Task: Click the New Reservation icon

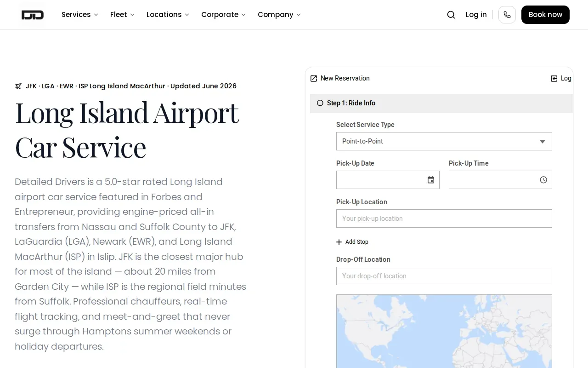Action: click(x=314, y=79)
